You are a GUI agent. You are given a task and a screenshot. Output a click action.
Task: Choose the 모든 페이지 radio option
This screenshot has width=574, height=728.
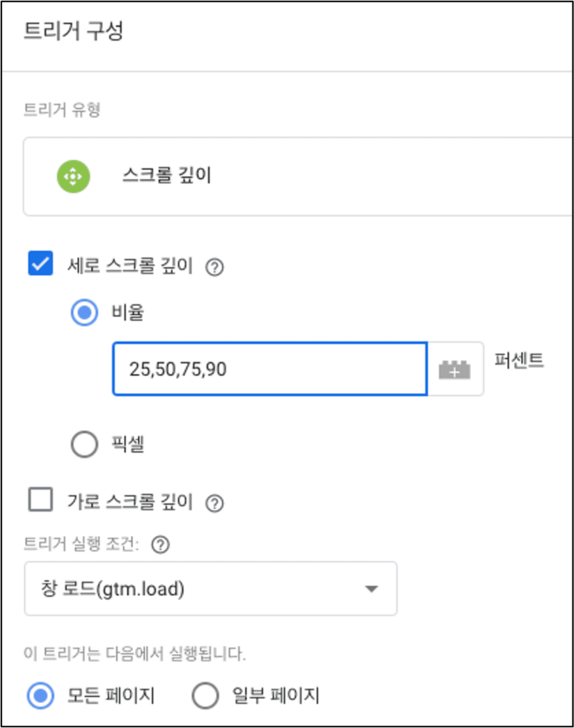click(41, 695)
